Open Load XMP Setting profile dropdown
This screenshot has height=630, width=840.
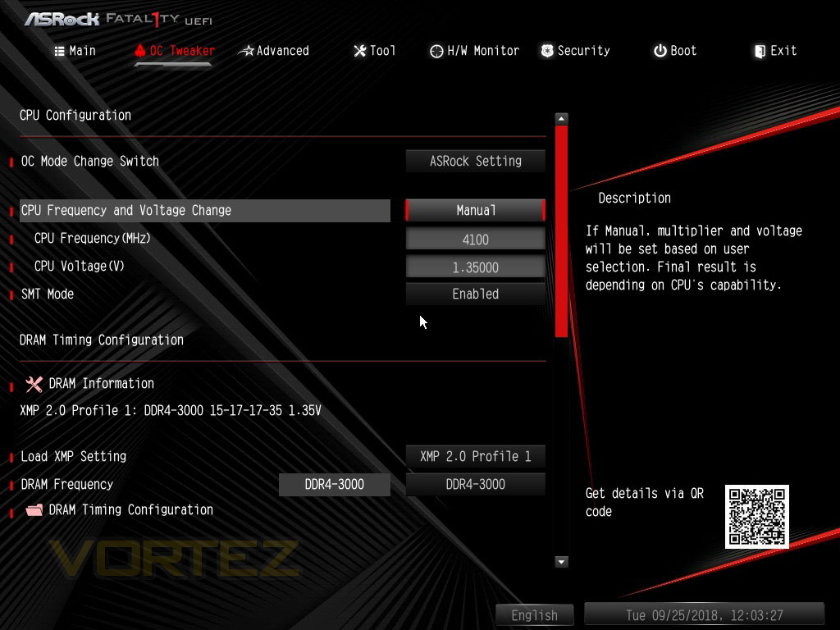pyautogui.click(x=475, y=456)
